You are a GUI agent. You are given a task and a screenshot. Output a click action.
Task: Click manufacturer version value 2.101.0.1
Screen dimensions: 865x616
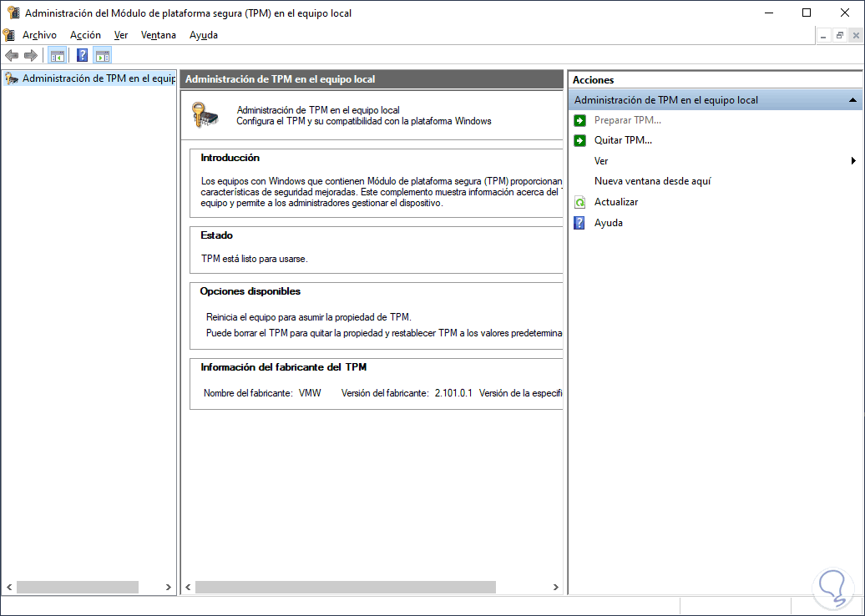(453, 393)
